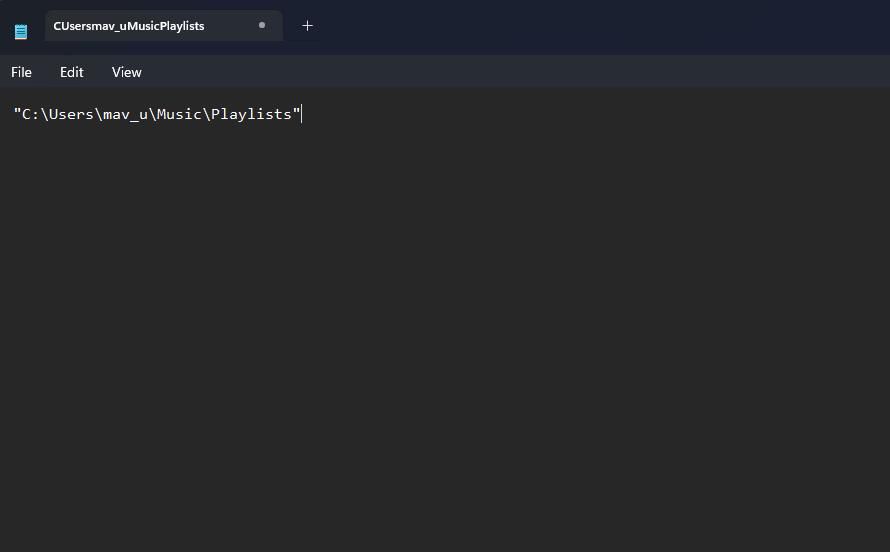The height and width of the screenshot is (552, 890).
Task: Click the empty editor area below the text
Action: point(445,335)
